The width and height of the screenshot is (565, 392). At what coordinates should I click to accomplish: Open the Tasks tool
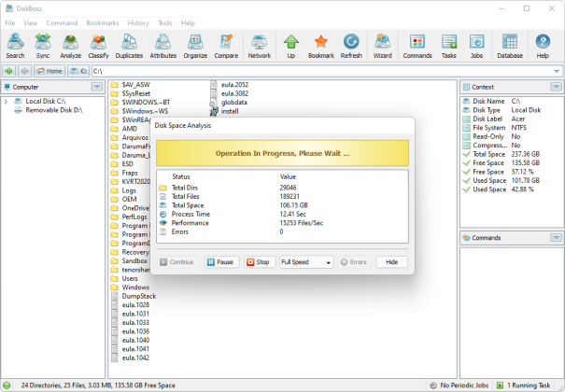point(449,46)
